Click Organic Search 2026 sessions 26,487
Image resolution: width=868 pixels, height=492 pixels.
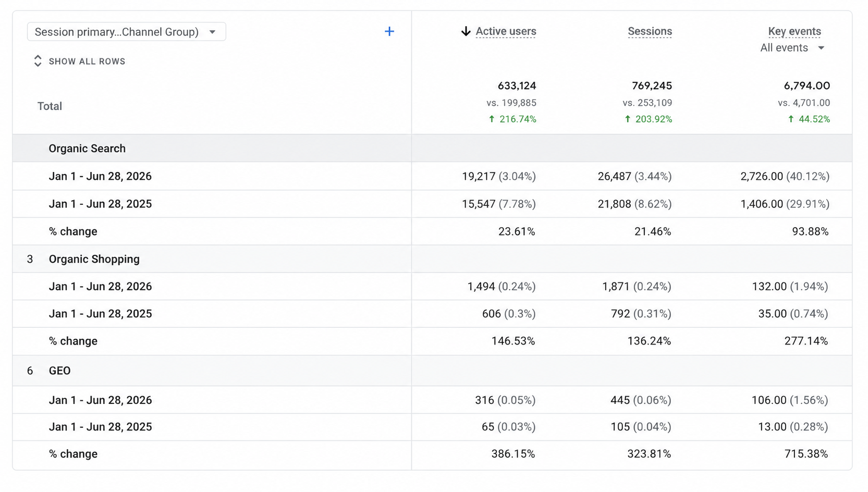pyautogui.click(x=614, y=176)
